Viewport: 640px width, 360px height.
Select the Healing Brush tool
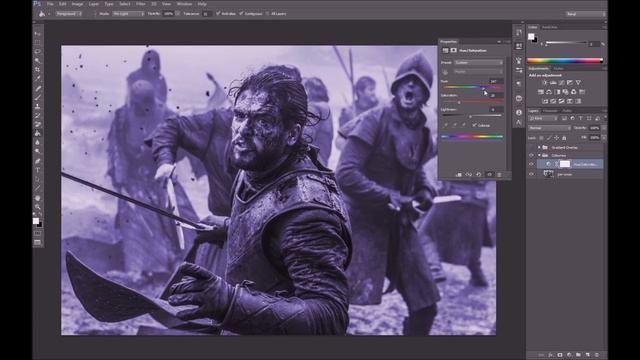click(x=38, y=88)
